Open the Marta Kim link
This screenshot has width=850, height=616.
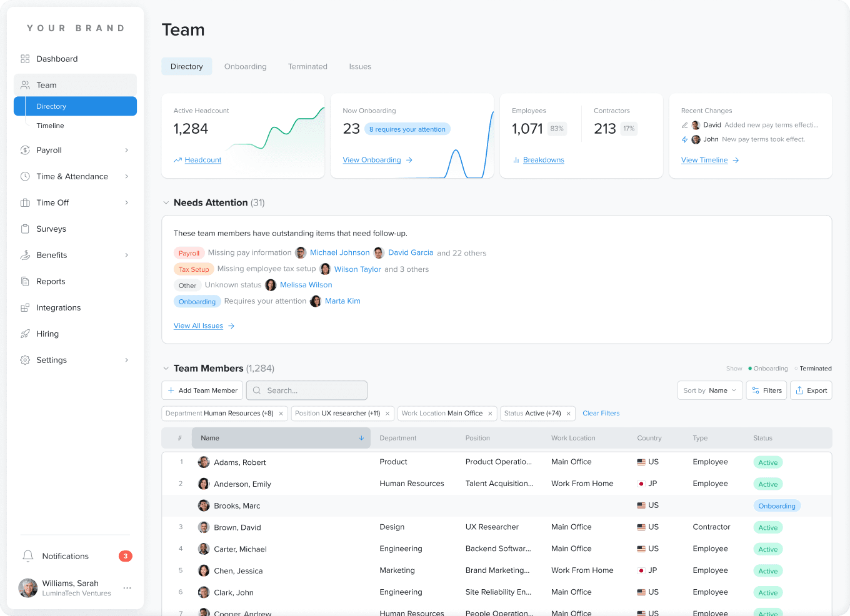pos(342,301)
